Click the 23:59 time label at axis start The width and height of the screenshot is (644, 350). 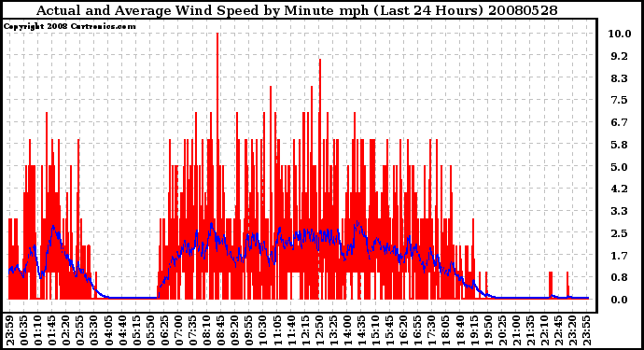[10, 330]
